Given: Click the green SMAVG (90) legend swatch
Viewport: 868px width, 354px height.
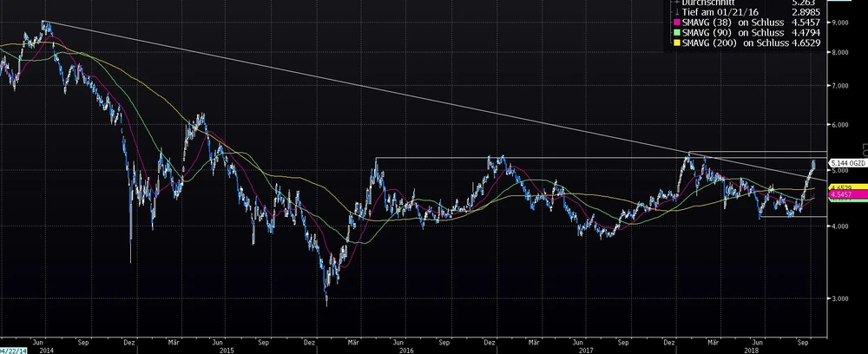Looking at the screenshot, I should (x=678, y=32).
